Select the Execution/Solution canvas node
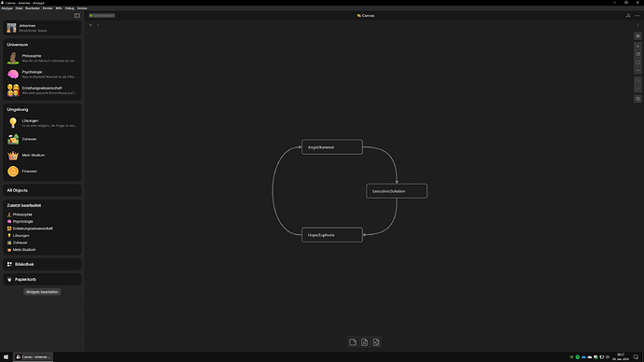This screenshot has width=644, height=362. 397,191
